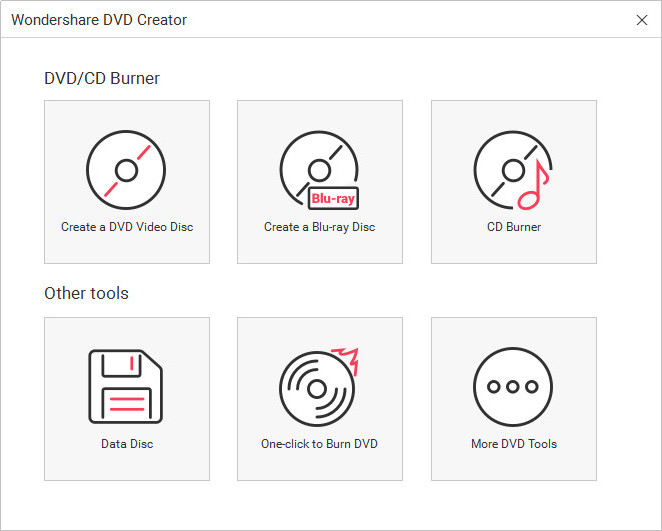The height and width of the screenshot is (531, 662).
Task: Close the Wondershare DVD Creator window
Action: 642,20
